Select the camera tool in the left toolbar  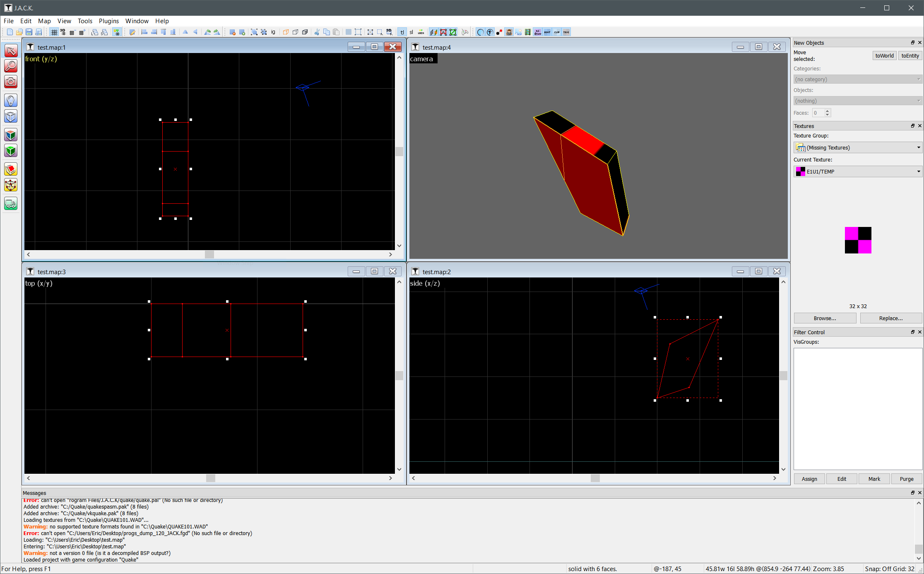pyautogui.click(x=11, y=82)
